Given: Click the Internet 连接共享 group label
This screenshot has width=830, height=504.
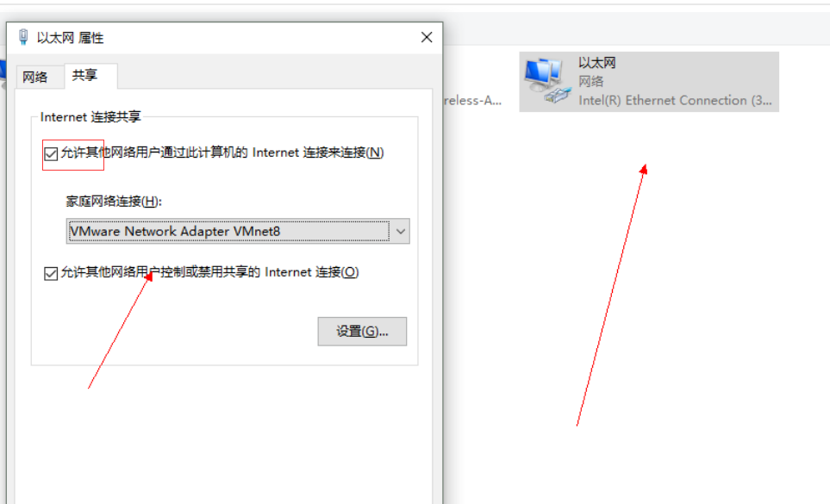Looking at the screenshot, I should [x=90, y=117].
